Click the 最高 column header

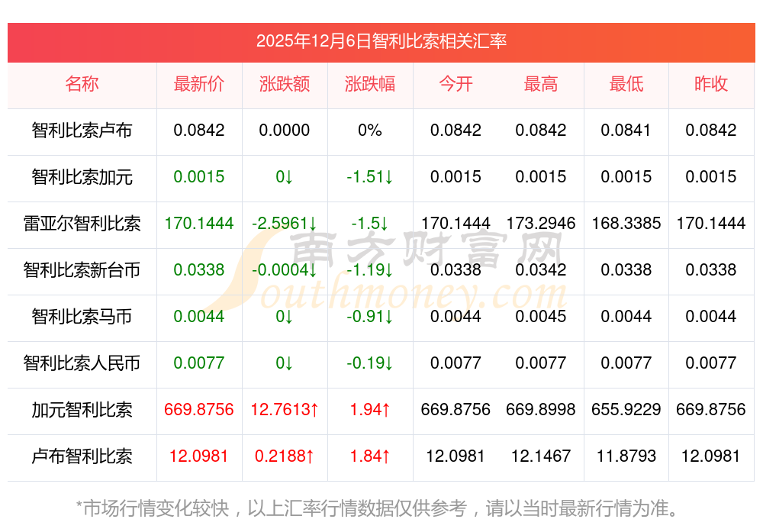(541, 84)
